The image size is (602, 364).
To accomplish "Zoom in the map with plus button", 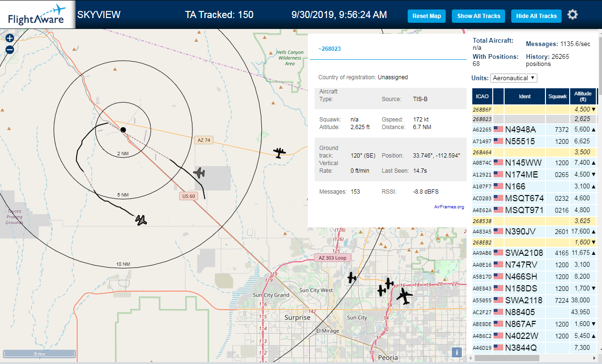I will 10,38.
